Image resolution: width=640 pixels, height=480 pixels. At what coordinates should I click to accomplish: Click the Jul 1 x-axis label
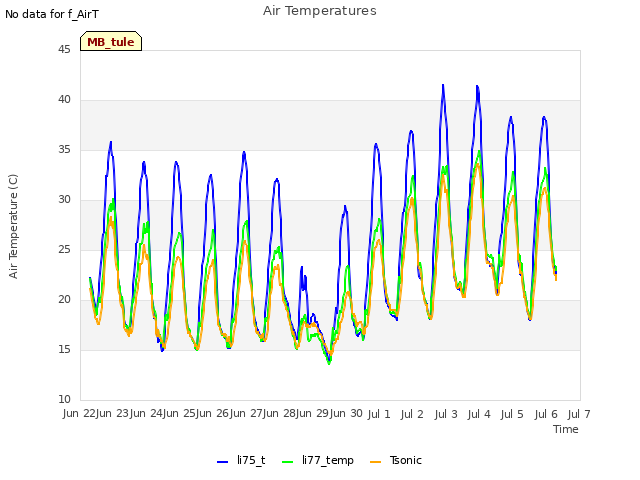coord(379,414)
